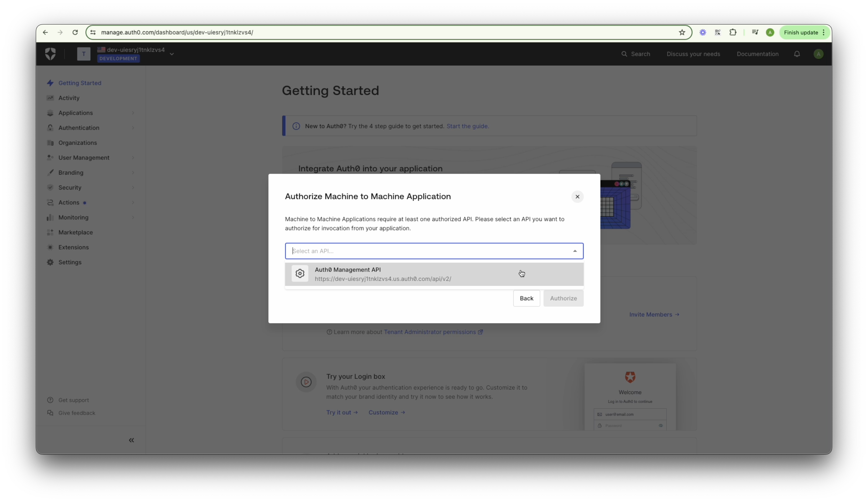Click the Back button in dialog

526,298
